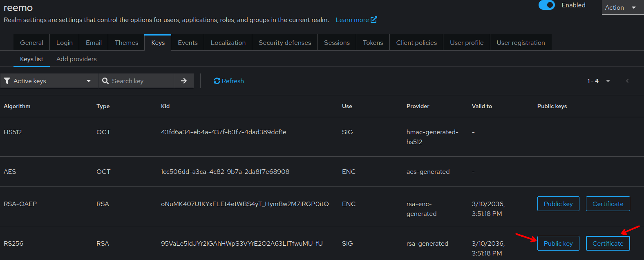
Task: View Public key for RS256
Action: [558, 243]
